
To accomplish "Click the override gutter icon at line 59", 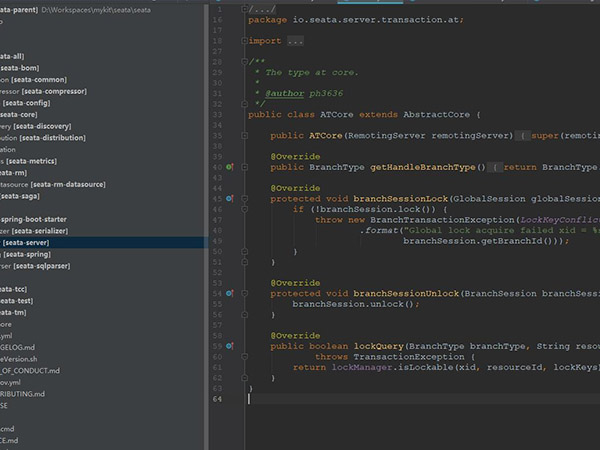I will 229,345.
